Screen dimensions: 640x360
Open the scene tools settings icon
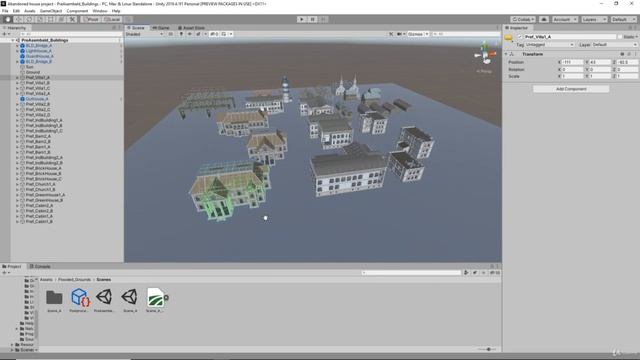pyautogui.click(x=391, y=34)
